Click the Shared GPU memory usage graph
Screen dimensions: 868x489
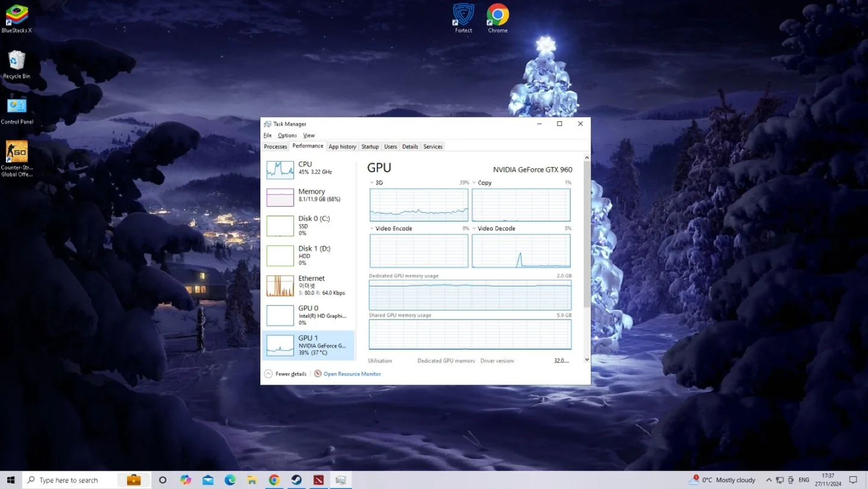point(470,335)
